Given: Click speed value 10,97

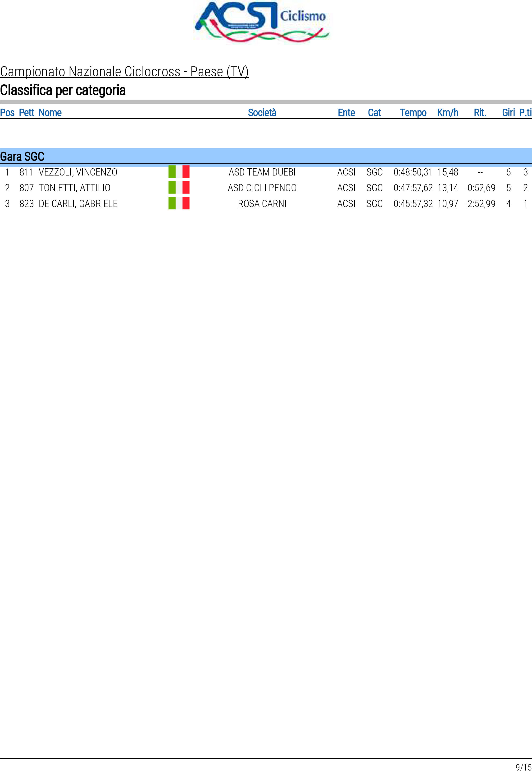Looking at the screenshot, I should coord(448,204).
